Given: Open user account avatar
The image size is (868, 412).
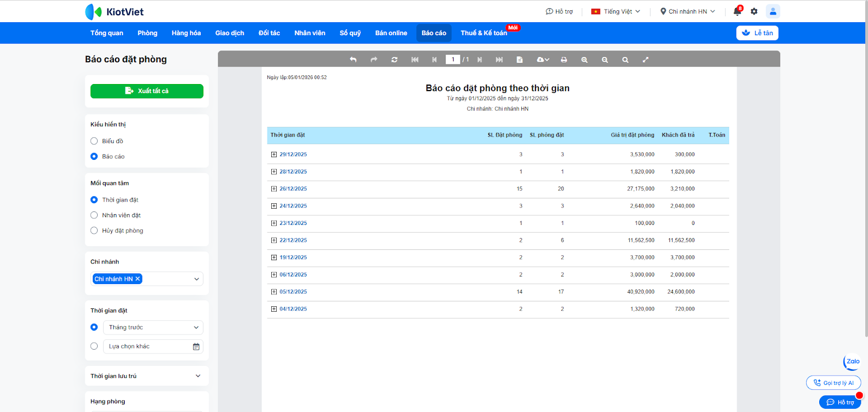Looking at the screenshot, I should coord(773,11).
